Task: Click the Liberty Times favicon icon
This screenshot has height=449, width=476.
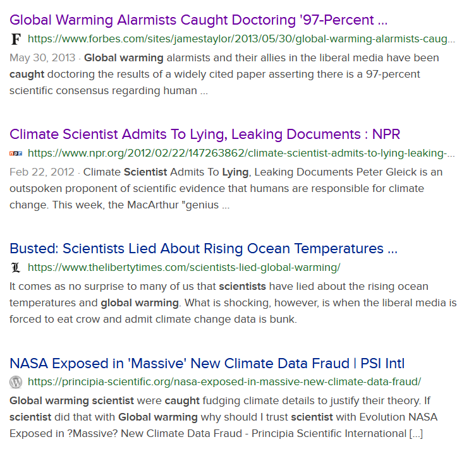Action: [x=16, y=268]
